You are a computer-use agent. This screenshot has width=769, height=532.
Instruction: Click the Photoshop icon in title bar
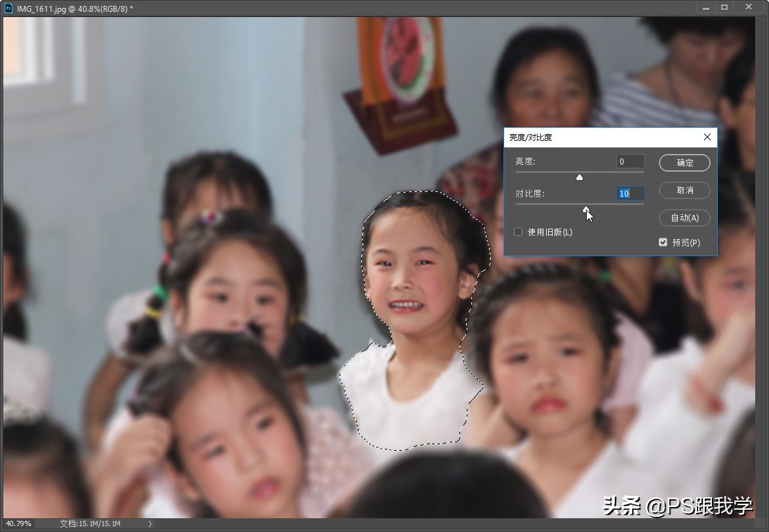(x=9, y=9)
